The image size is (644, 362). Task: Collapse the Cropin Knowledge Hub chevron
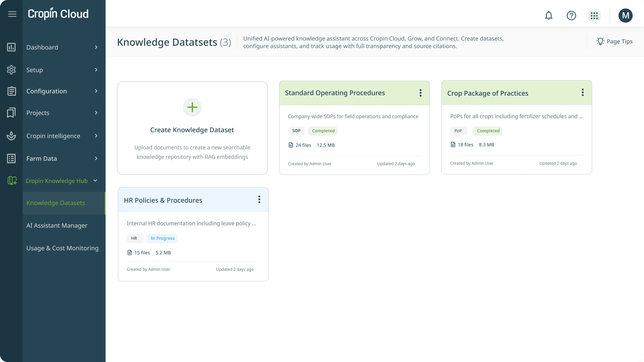coord(95,181)
